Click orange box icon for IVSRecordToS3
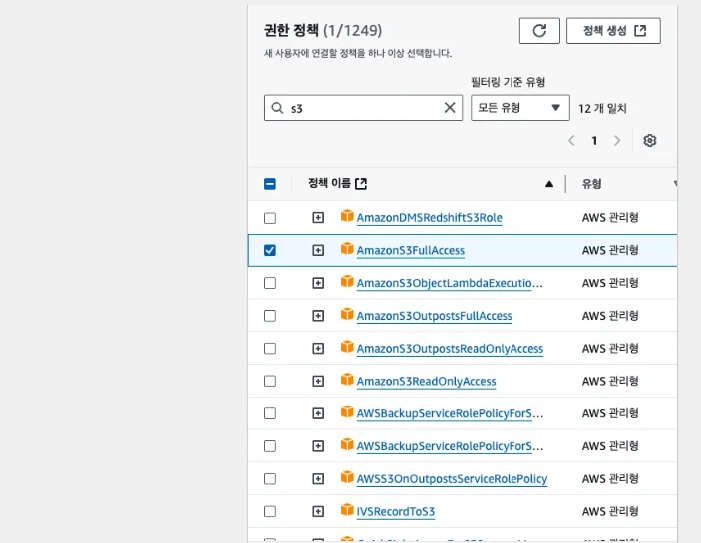 pyautogui.click(x=347, y=510)
